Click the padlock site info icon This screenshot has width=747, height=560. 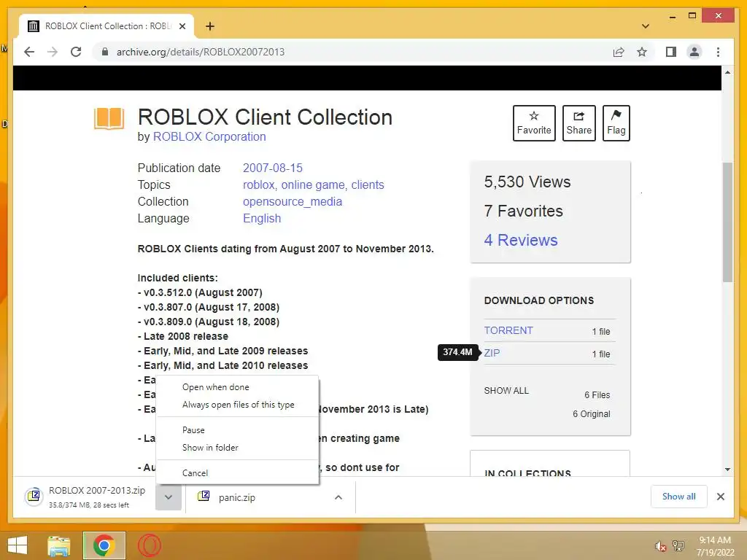(x=105, y=52)
